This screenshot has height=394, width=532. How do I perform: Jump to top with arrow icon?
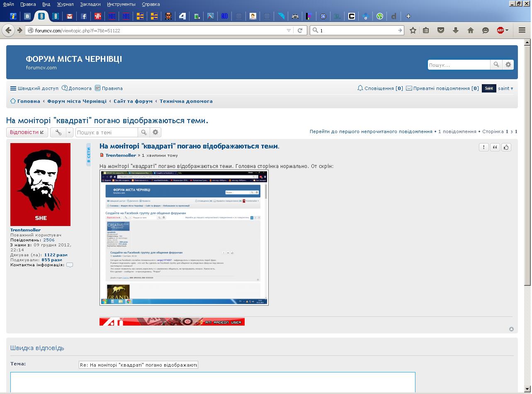[511, 329]
